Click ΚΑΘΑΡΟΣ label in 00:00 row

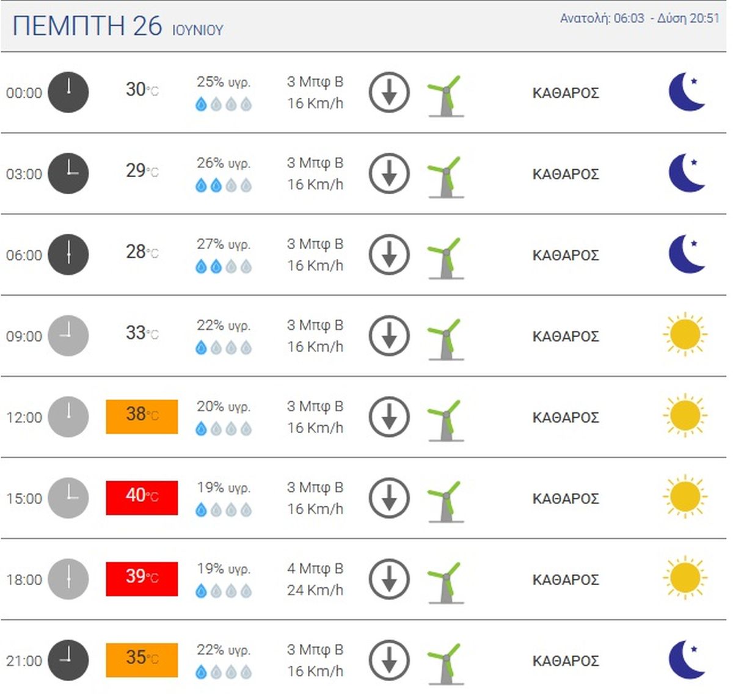[566, 93]
